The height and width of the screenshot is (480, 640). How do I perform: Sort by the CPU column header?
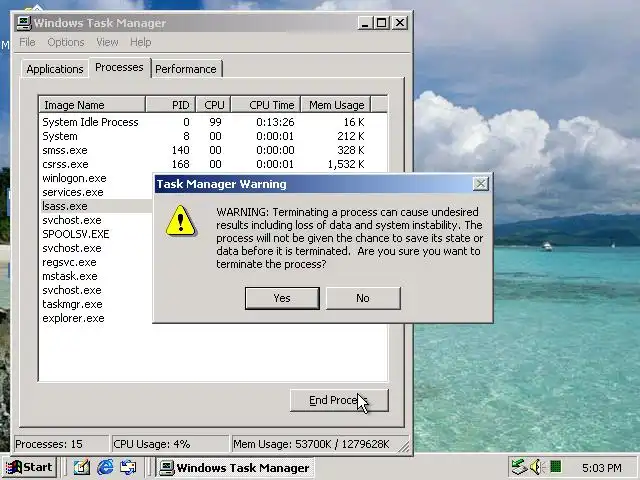click(x=213, y=105)
